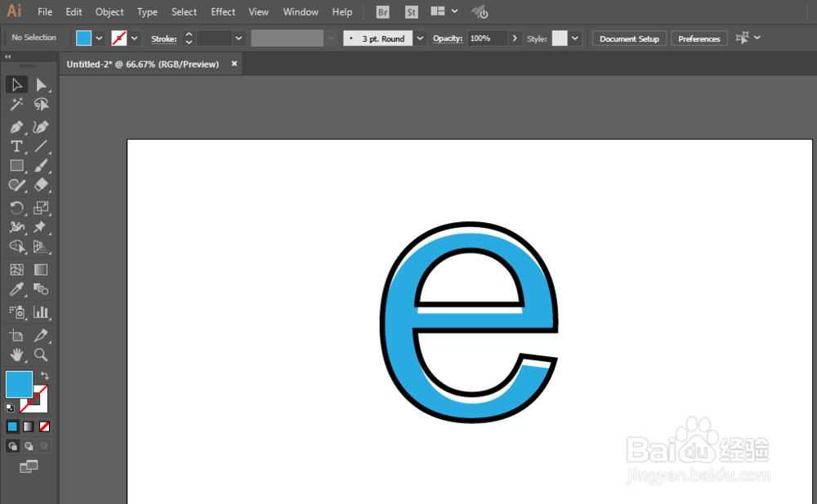This screenshot has height=504, width=817.
Task: Click the Document Setup button
Action: 629,38
